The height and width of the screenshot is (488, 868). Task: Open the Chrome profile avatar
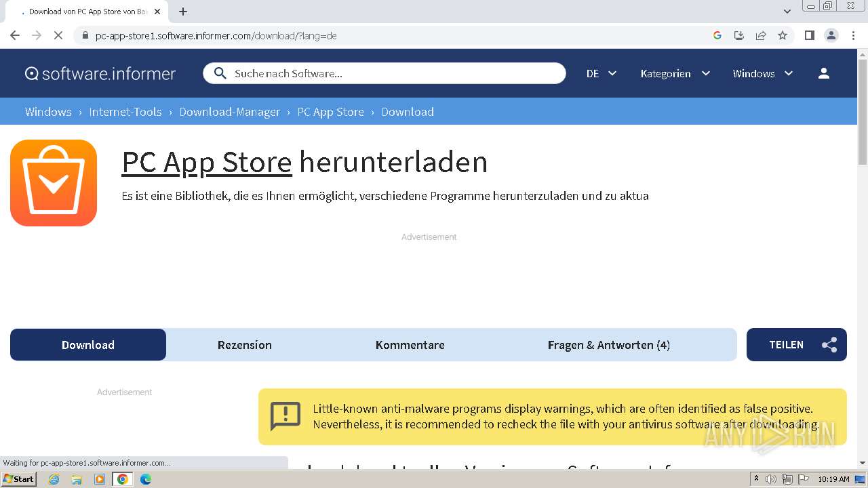coord(831,36)
